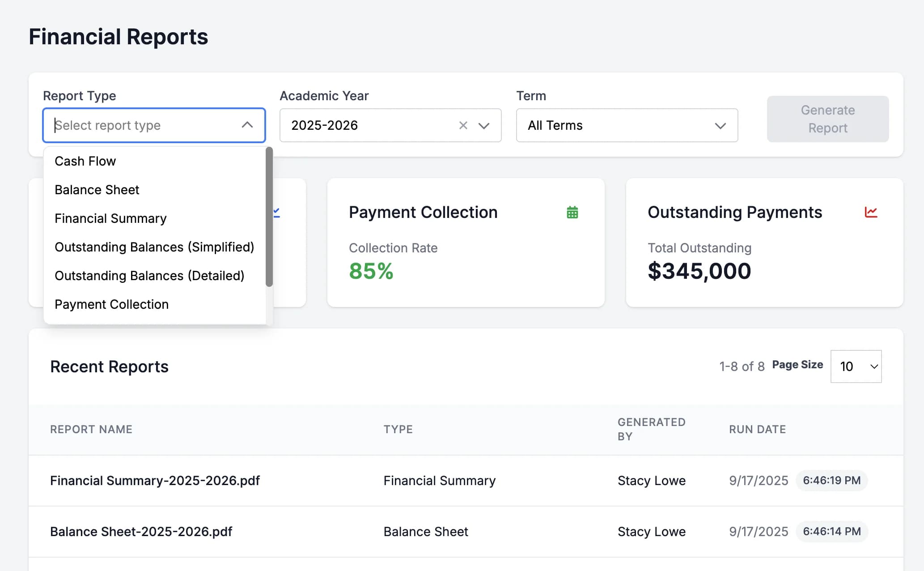Choose Outstanding Balances (Simplified) option
Image resolution: width=924 pixels, height=571 pixels.
click(155, 247)
